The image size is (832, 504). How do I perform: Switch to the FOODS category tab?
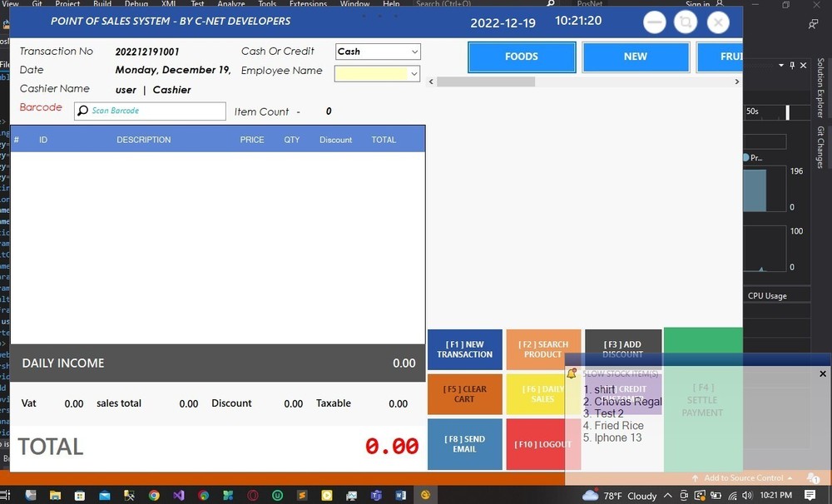click(x=522, y=57)
